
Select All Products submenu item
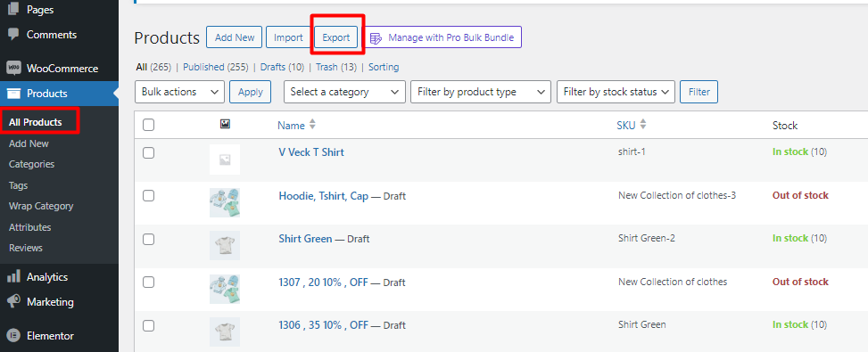(x=36, y=122)
